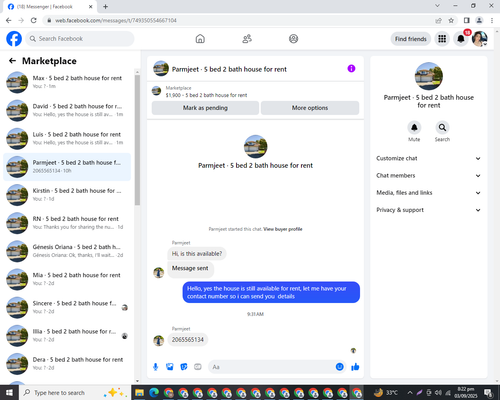Expand Media, files and links section
Screen dimensions: 500x400
click(429, 193)
